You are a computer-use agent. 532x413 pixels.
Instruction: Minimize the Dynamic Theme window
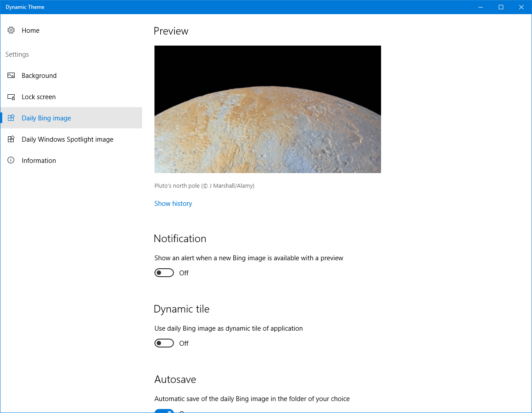pyautogui.click(x=481, y=7)
